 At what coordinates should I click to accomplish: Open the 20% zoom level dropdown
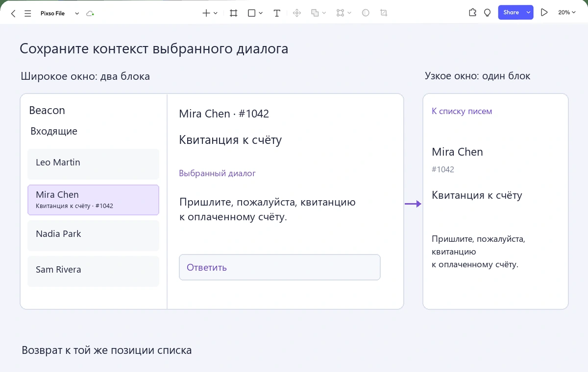pos(567,13)
